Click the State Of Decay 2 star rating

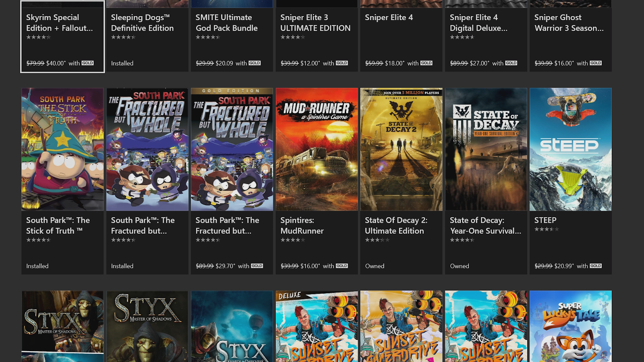tap(377, 240)
